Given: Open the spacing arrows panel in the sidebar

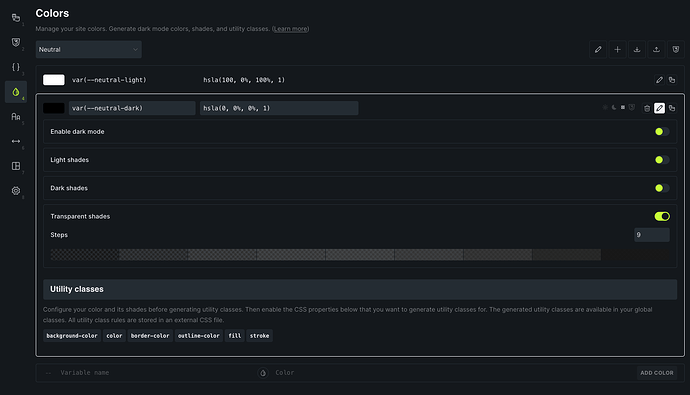Looking at the screenshot, I should (16, 141).
